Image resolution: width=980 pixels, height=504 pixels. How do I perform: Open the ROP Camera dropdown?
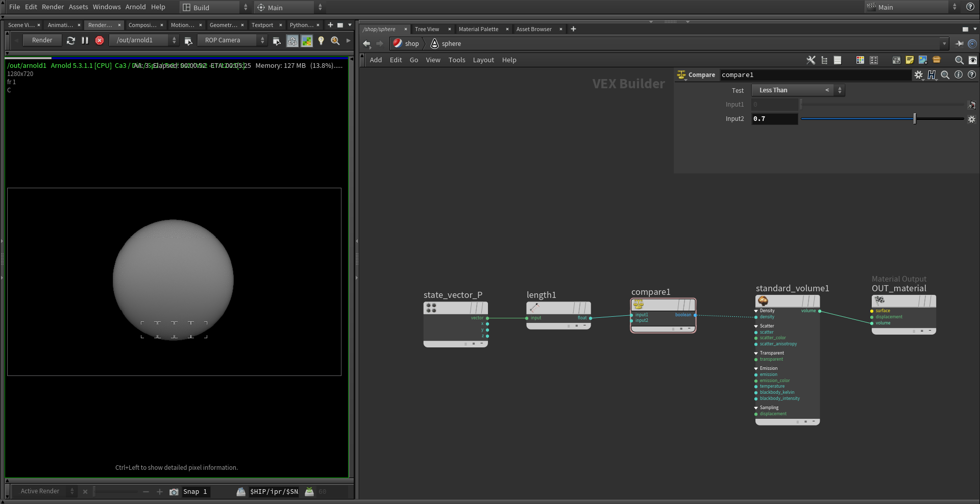[232, 40]
